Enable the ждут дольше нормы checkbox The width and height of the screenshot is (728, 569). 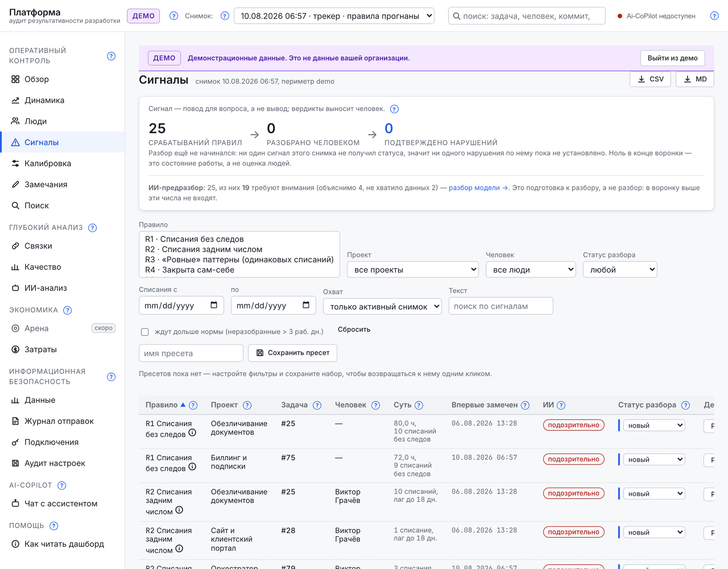pos(145,332)
